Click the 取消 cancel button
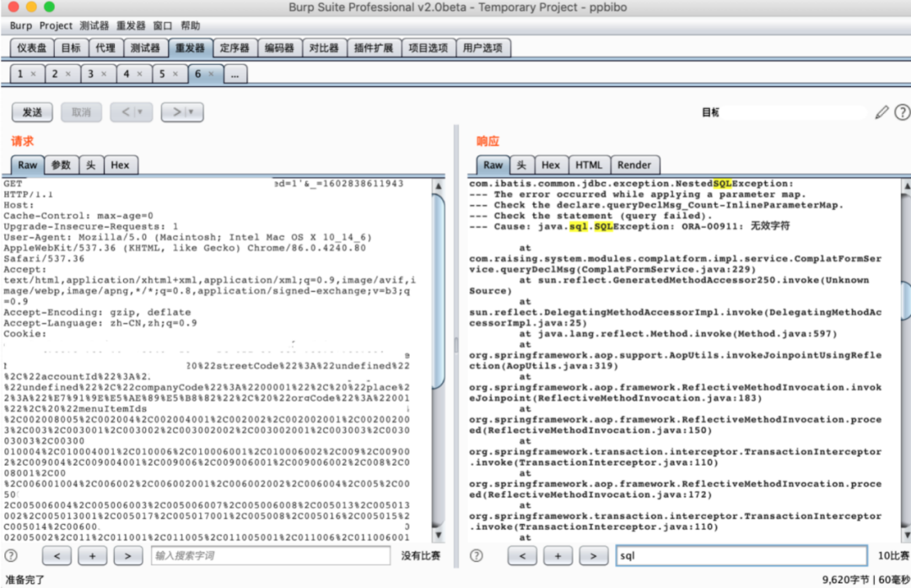The height and width of the screenshot is (588, 911). click(81, 112)
